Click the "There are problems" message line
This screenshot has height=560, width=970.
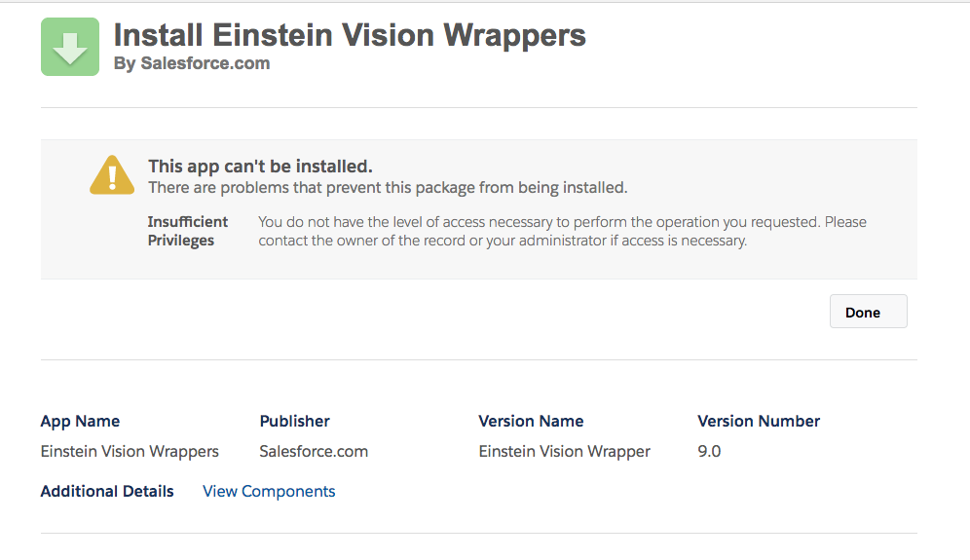tap(388, 187)
